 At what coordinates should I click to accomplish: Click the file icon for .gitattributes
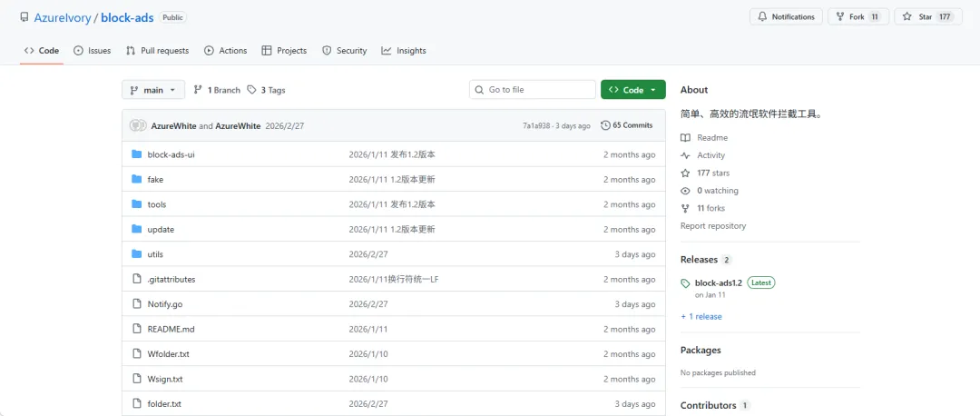coord(137,279)
